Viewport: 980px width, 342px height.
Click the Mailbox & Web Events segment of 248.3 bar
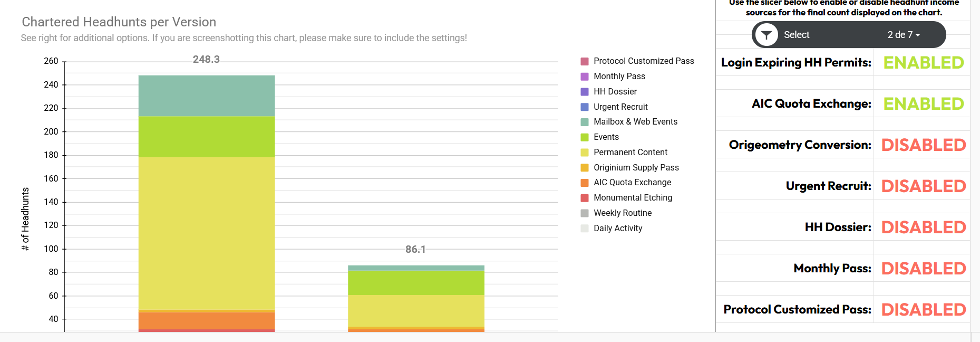pyautogui.click(x=207, y=96)
